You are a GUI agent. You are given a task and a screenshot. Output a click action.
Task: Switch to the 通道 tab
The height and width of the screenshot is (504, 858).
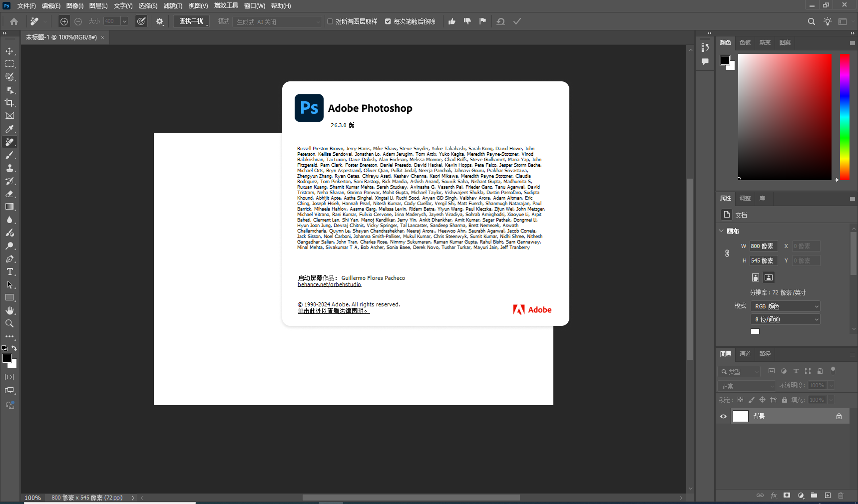[x=745, y=354]
